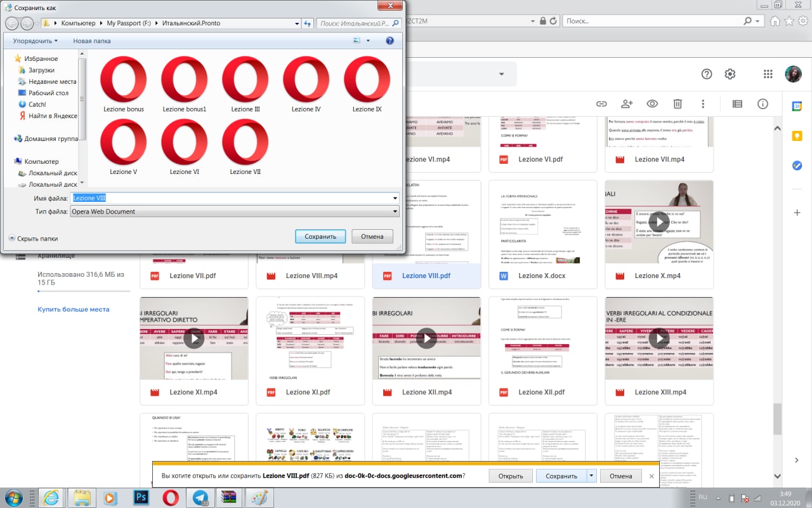The image size is (812, 508).
Task: Open Google Tasks side panel icon
Action: 797,165
